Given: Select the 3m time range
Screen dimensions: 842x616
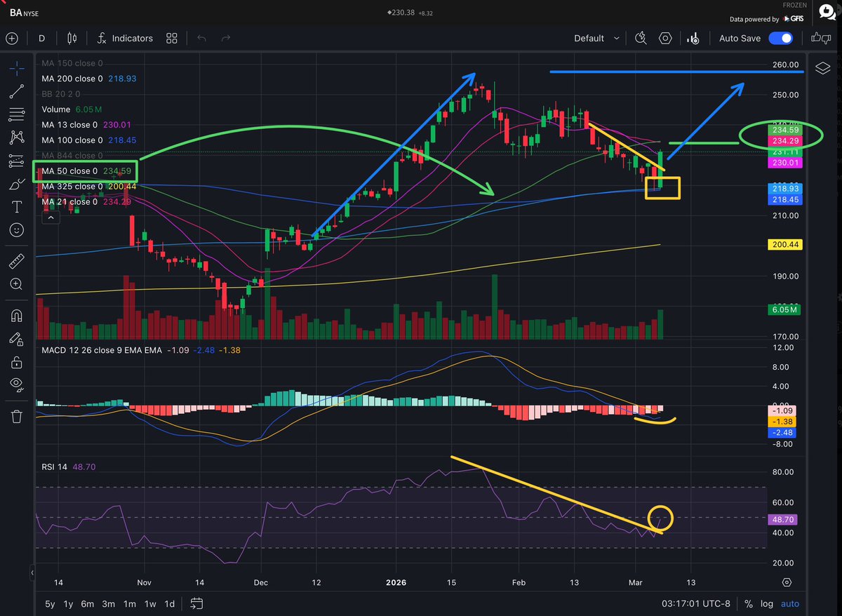Looking at the screenshot, I should (x=109, y=603).
